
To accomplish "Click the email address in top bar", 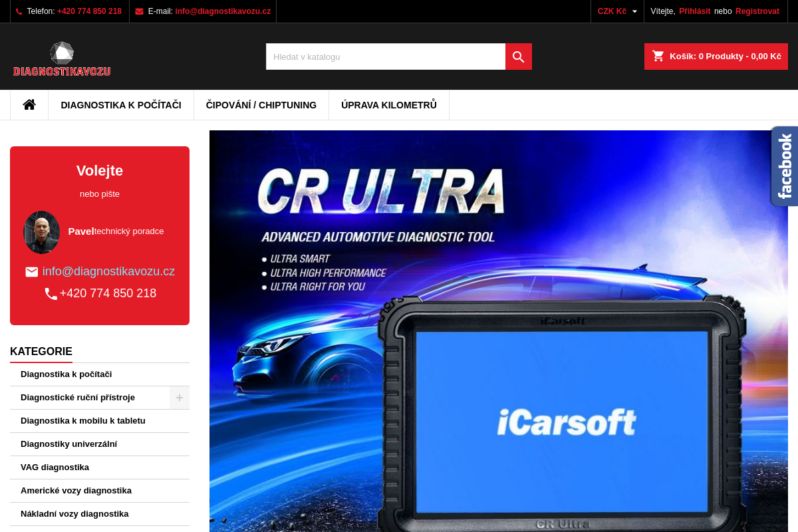I will coord(223,11).
